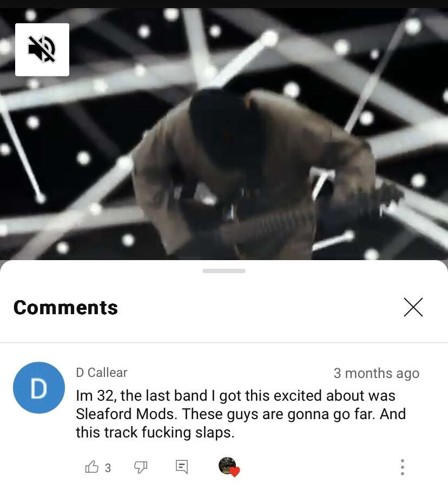Click the 'this track' last comment line
448x504 pixels.
(x=155, y=432)
